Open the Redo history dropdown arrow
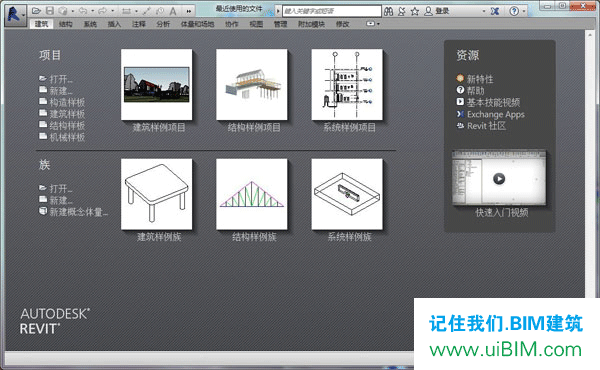Screen dimensions: 600x370 click(112, 11)
